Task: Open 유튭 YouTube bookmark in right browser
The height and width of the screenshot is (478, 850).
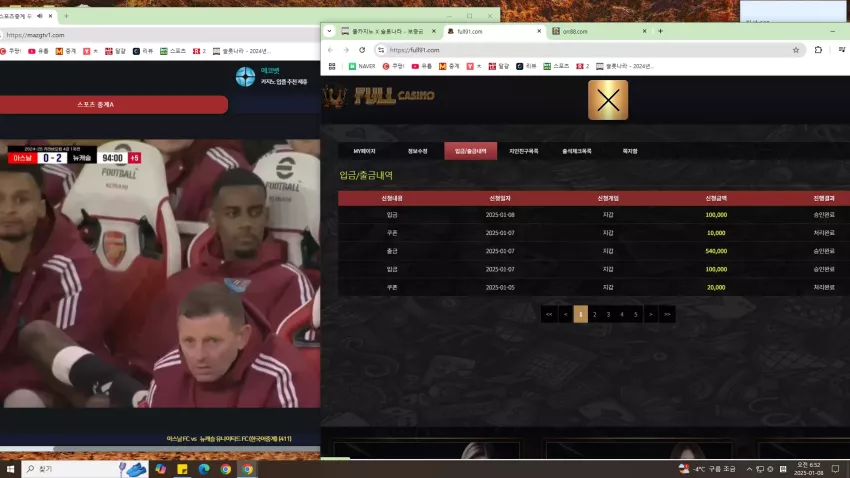Action: [x=422, y=66]
